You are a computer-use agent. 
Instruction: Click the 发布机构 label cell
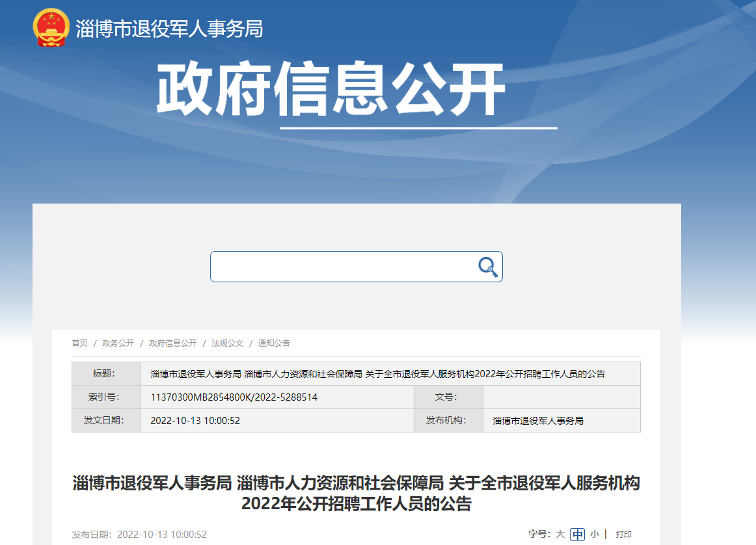[448, 421]
